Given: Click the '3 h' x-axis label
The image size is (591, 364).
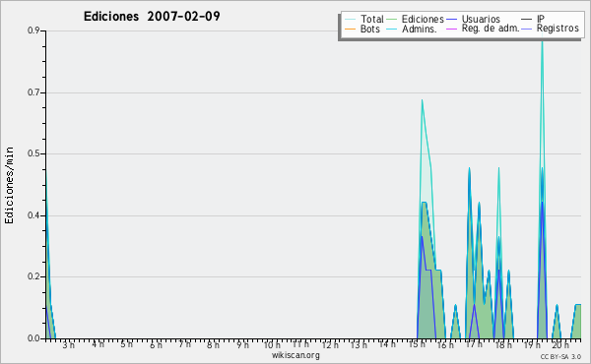Looking at the screenshot, I should (x=69, y=344).
